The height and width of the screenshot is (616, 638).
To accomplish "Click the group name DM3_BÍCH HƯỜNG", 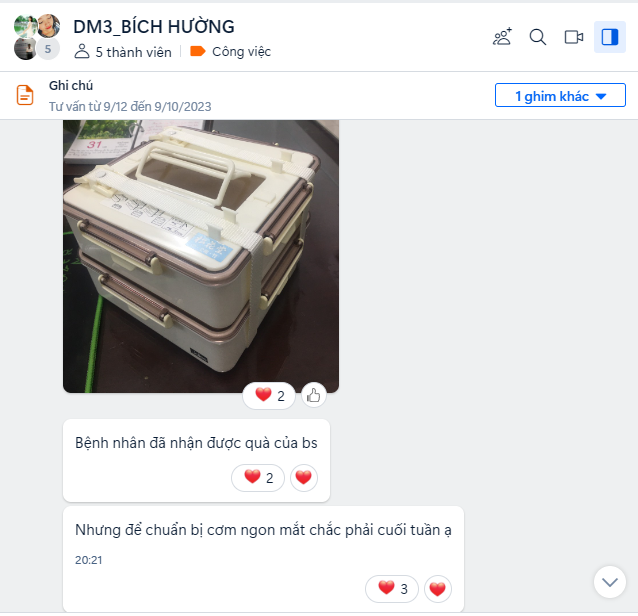I will 154,27.
